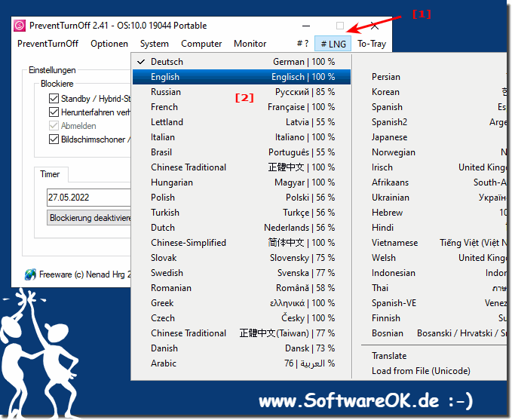Select French language entry

[241, 107]
